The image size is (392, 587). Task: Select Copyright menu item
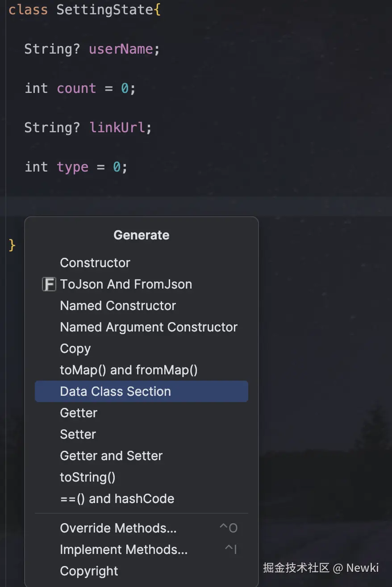pyautogui.click(x=89, y=571)
